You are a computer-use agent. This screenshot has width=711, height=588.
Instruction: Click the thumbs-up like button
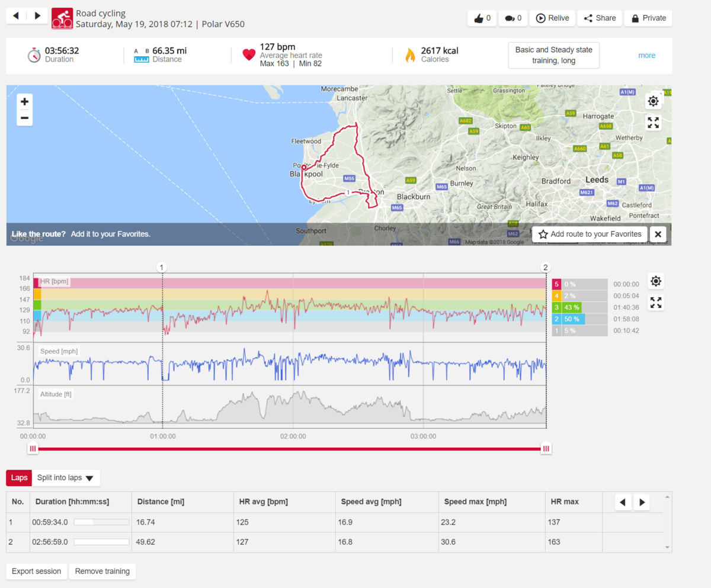[x=481, y=18]
